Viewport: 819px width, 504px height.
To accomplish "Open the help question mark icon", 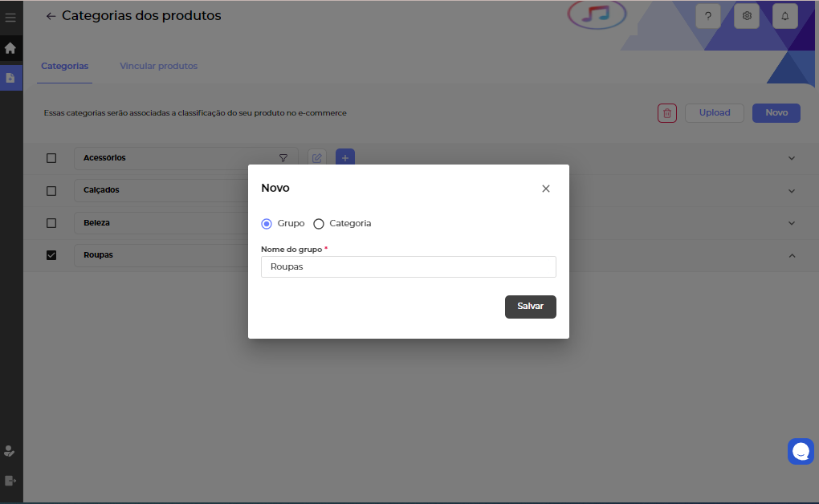I will [x=707, y=16].
